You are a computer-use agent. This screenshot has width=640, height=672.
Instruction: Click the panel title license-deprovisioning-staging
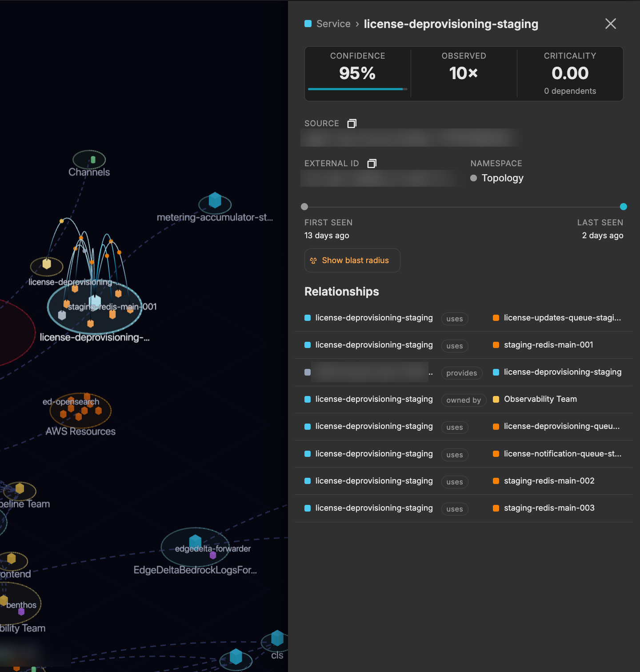pyautogui.click(x=451, y=24)
